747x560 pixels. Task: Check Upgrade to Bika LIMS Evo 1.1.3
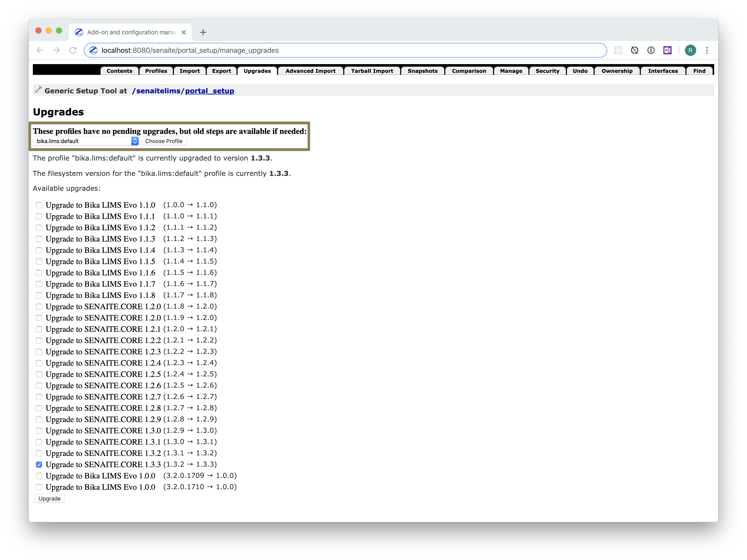[x=39, y=239]
